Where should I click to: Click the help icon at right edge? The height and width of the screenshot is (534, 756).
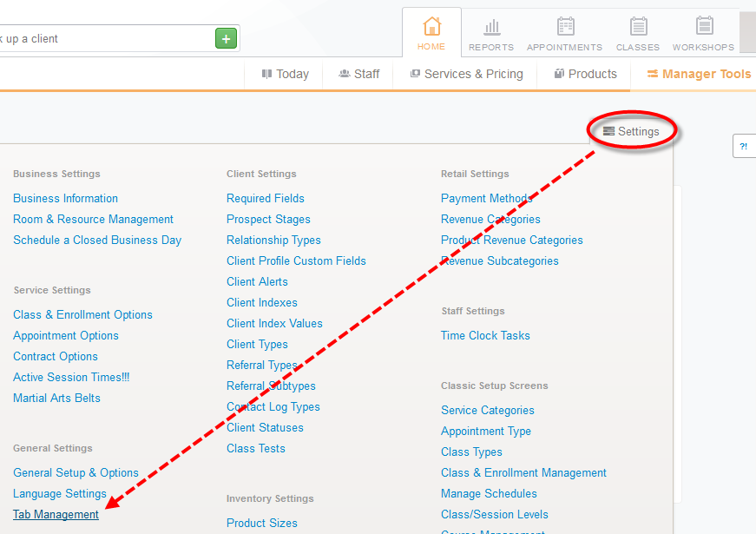pyautogui.click(x=744, y=146)
